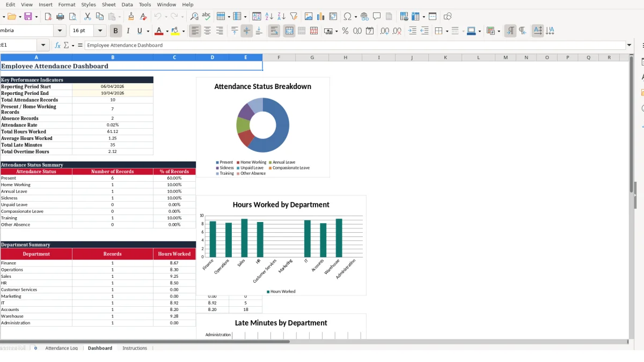Open the Data menu

coord(127,4)
